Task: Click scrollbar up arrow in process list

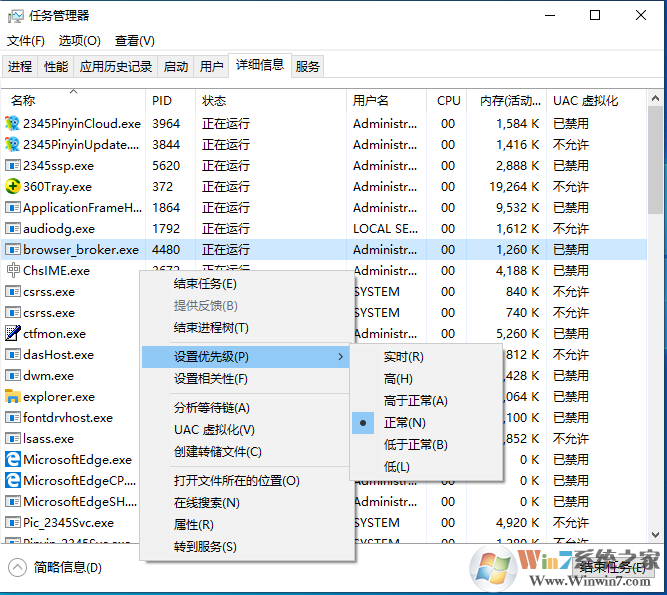Action: coord(655,98)
